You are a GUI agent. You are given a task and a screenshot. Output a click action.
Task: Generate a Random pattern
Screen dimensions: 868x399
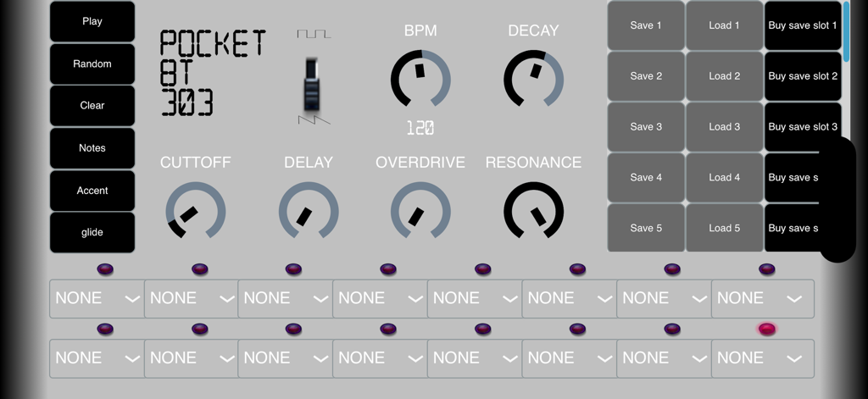92,64
